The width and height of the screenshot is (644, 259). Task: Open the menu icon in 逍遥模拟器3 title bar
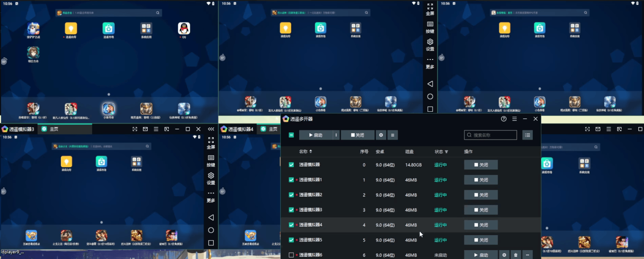click(x=156, y=129)
